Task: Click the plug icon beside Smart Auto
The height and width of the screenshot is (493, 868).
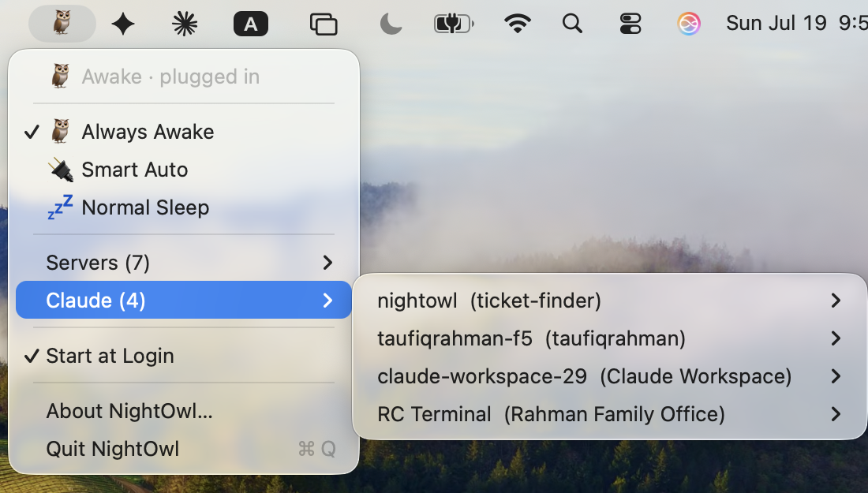Action: tap(60, 170)
